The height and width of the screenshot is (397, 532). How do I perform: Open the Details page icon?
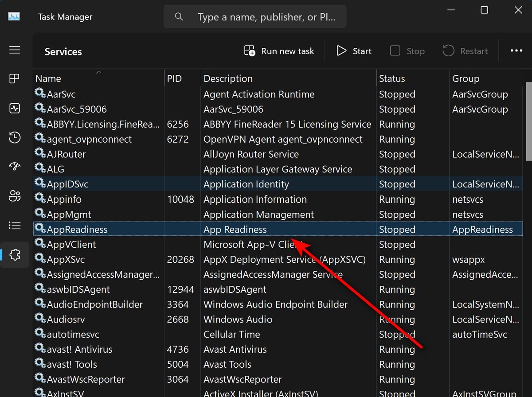click(15, 225)
